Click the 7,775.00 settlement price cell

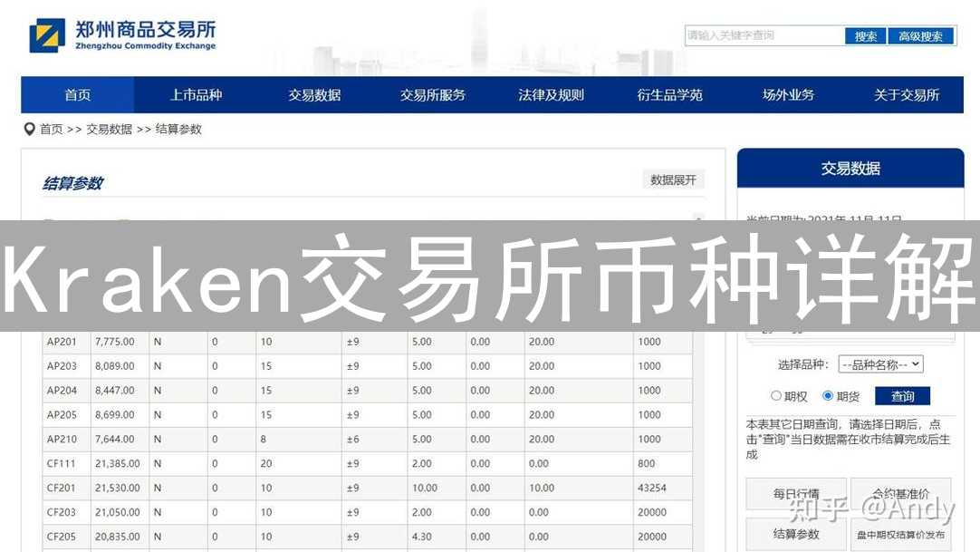(x=120, y=342)
